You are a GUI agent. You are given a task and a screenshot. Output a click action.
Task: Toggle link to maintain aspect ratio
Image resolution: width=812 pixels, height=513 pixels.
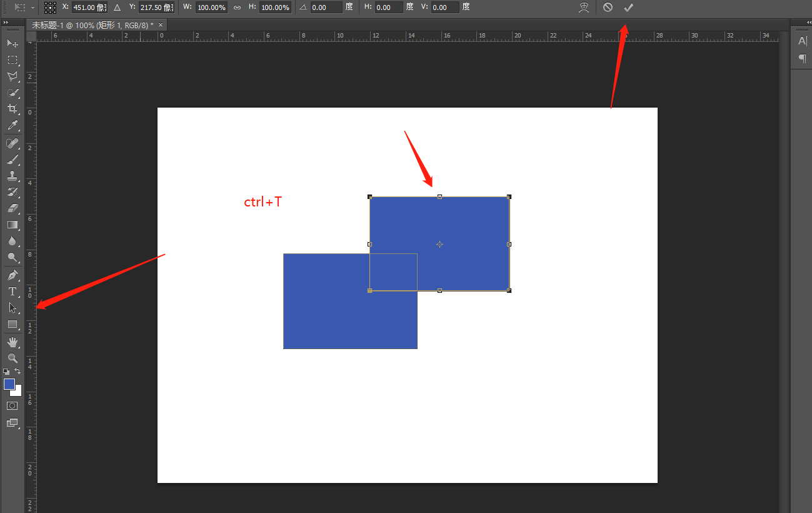(237, 8)
